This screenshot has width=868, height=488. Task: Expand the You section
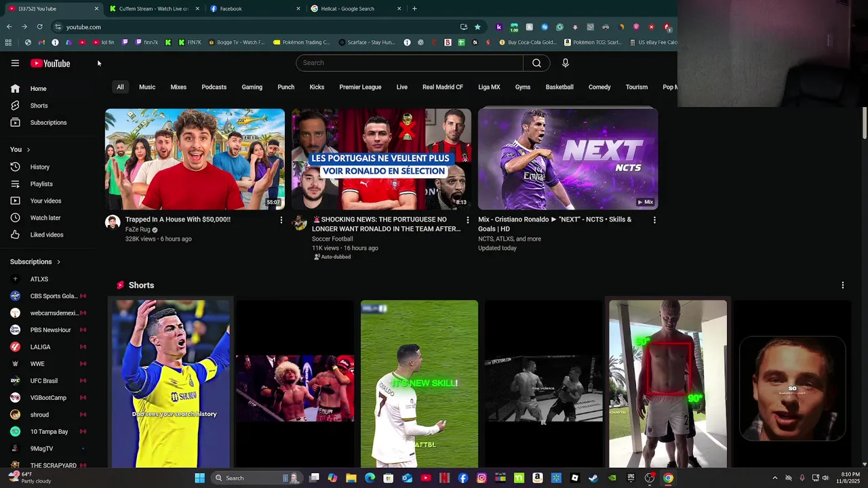20,150
